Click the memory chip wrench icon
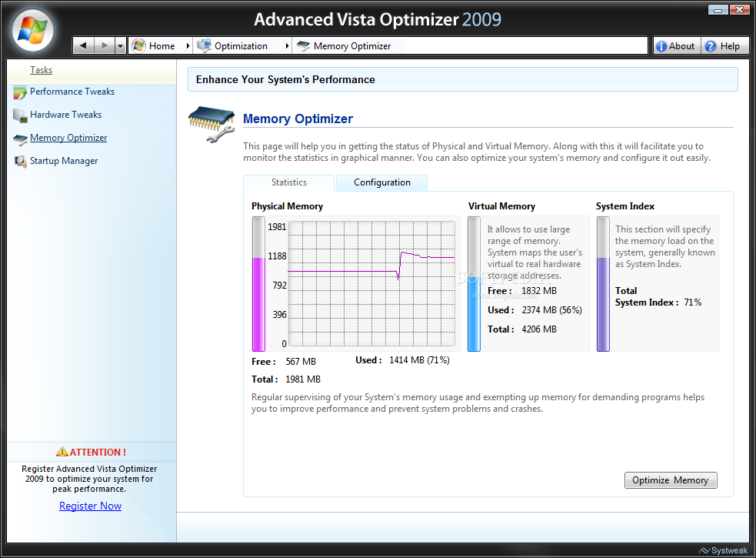756x558 pixels. point(211,124)
